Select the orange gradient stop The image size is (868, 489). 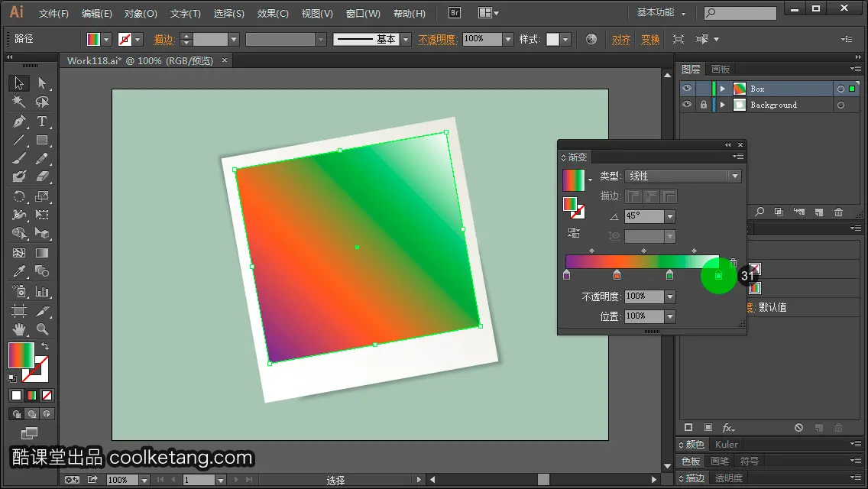pos(617,275)
